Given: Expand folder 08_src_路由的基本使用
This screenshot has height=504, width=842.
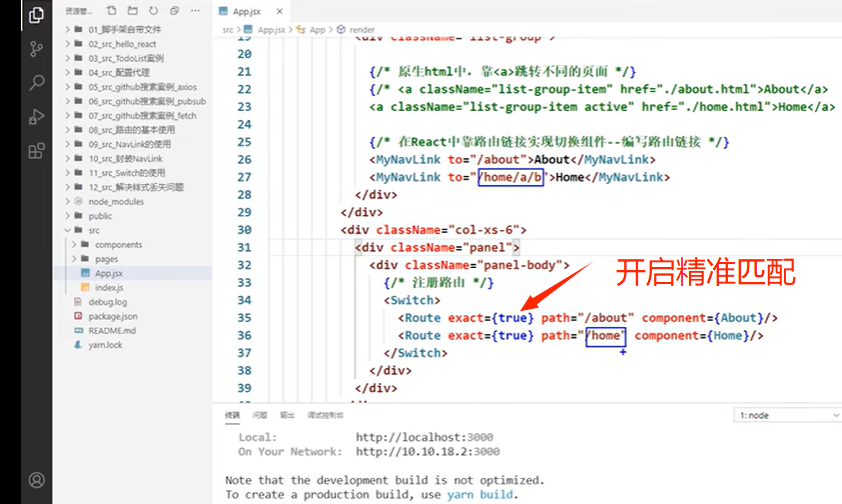Looking at the screenshot, I should pos(132,129).
